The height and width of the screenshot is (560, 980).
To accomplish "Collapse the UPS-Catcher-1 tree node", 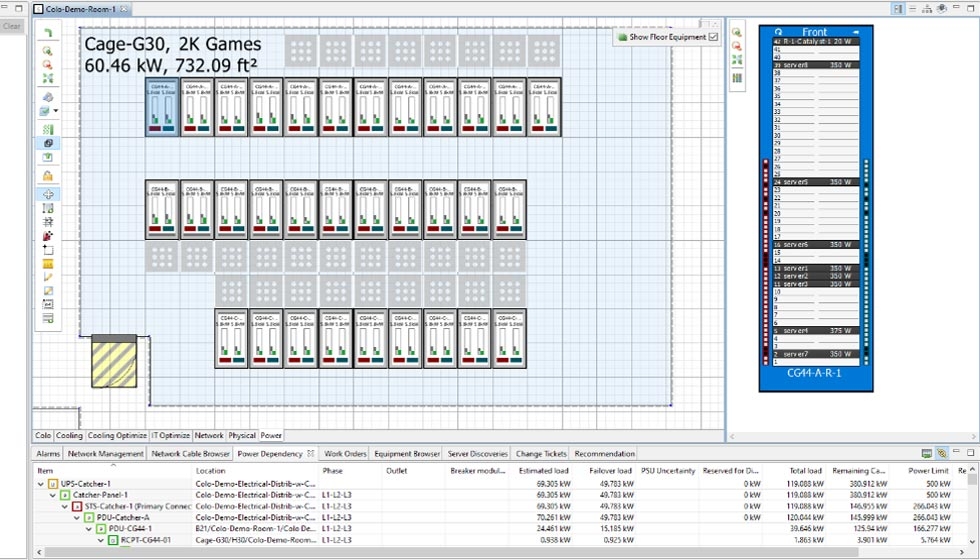I will coord(40,484).
